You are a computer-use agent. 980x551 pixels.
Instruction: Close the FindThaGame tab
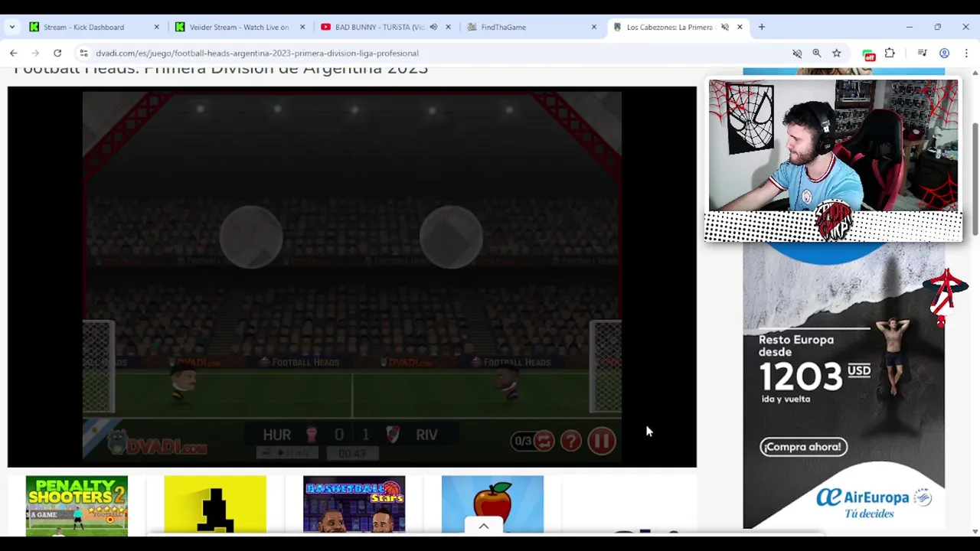click(593, 27)
